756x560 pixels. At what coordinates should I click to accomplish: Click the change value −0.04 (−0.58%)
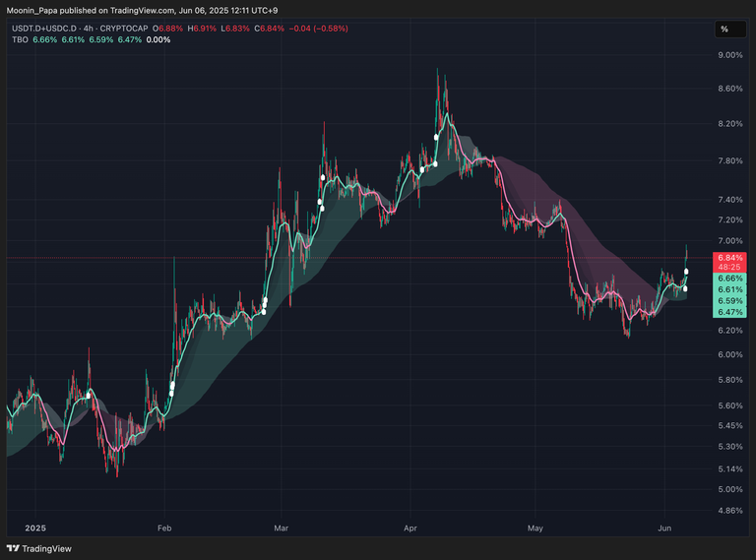pos(318,29)
